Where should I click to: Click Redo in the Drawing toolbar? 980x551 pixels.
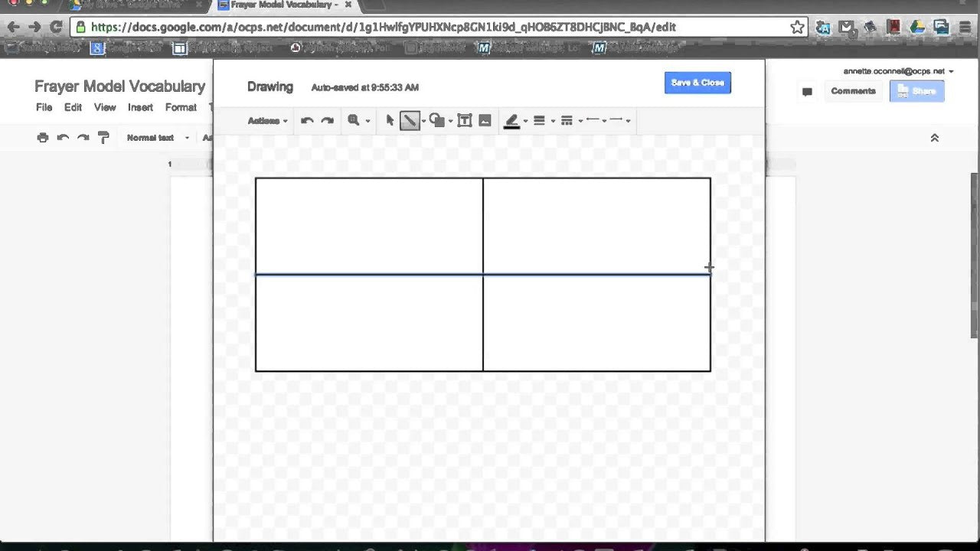[x=327, y=121]
